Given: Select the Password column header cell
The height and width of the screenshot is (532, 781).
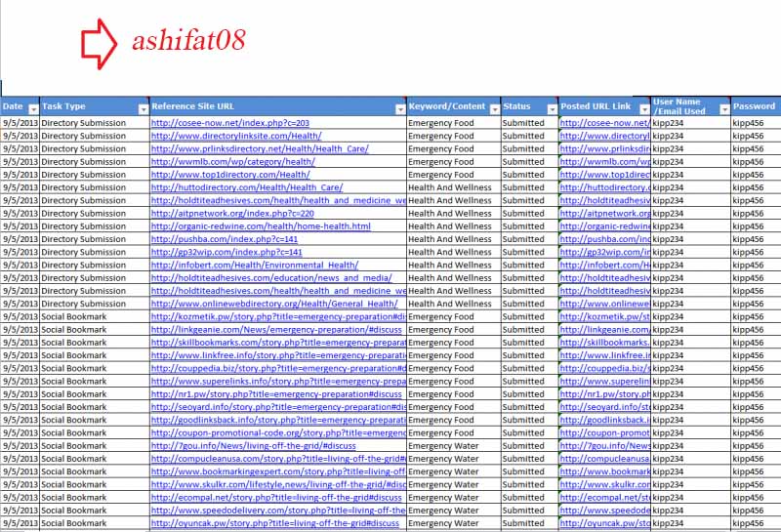Looking at the screenshot, I should [x=756, y=106].
